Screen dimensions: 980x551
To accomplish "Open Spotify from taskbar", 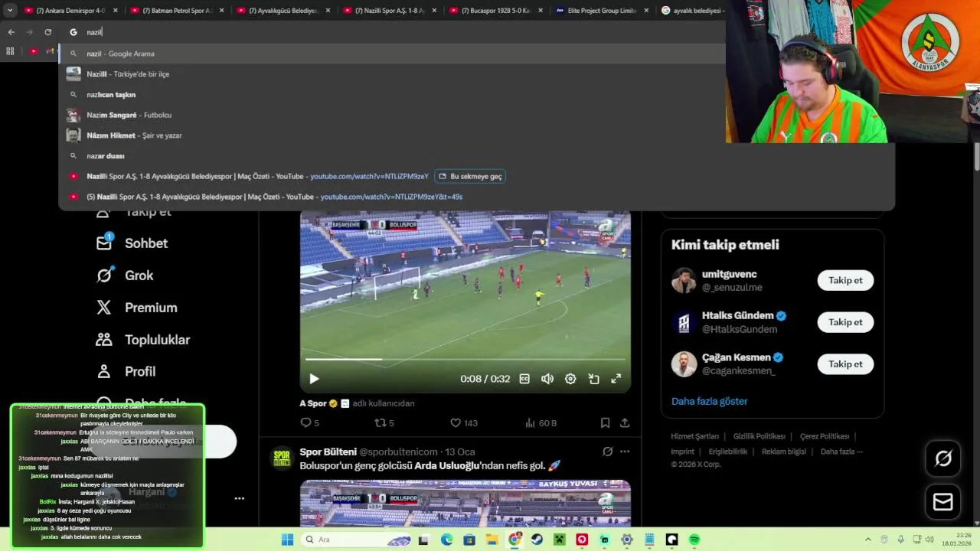I will pos(694,540).
